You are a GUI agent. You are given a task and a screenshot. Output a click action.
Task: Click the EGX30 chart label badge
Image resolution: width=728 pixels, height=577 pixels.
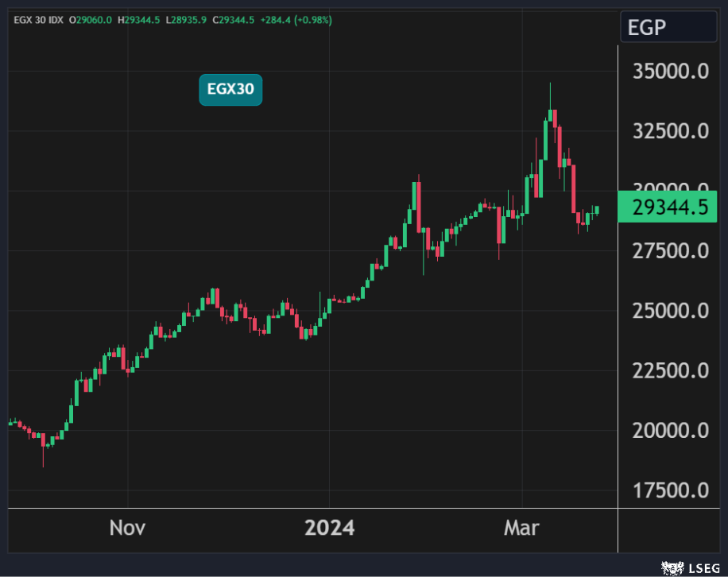(230, 89)
